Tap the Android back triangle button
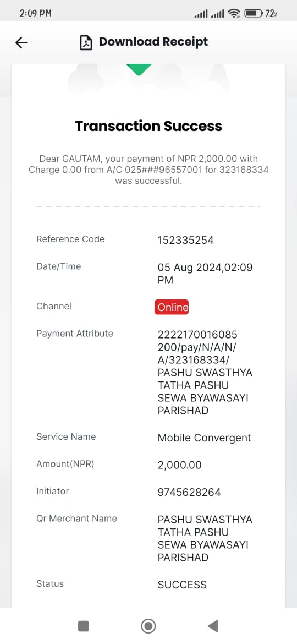Image resolution: width=297 pixels, height=644 pixels. 213,626
